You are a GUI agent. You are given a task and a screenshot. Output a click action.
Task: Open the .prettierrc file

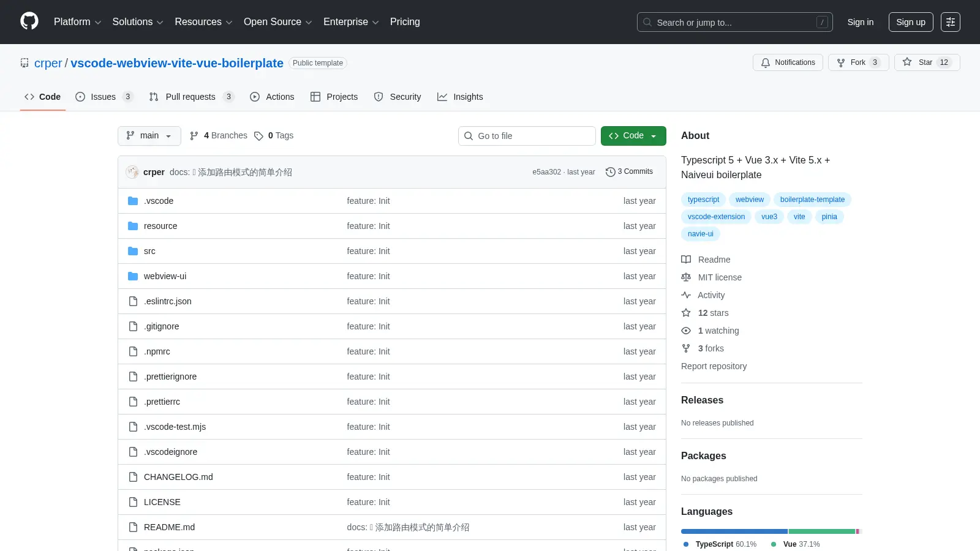162,402
